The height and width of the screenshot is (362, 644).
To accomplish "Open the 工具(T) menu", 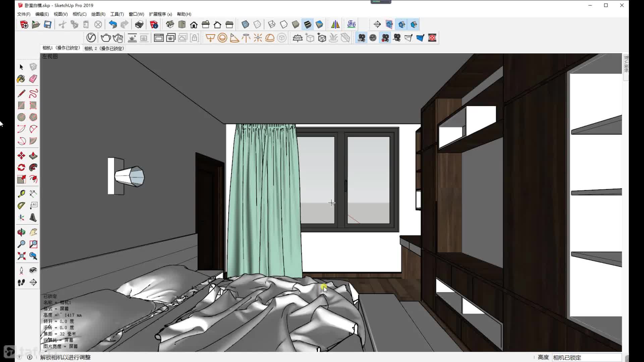I will 117,14.
